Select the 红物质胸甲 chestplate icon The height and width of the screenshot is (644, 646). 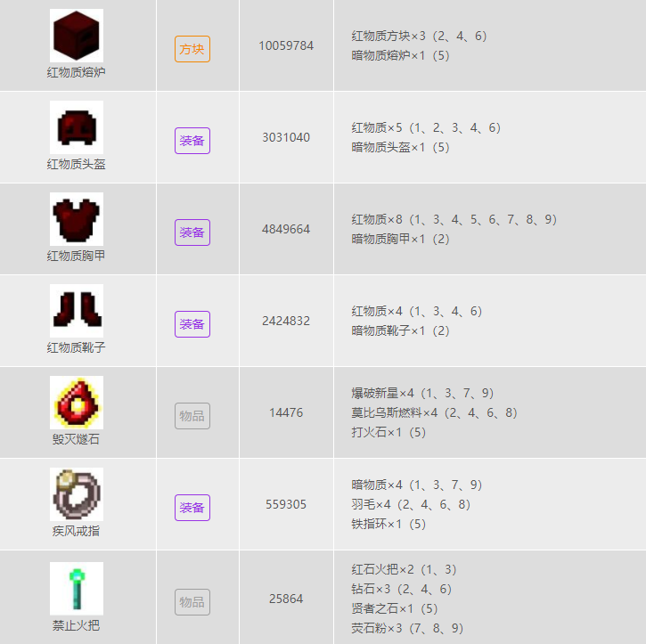[x=77, y=219]
